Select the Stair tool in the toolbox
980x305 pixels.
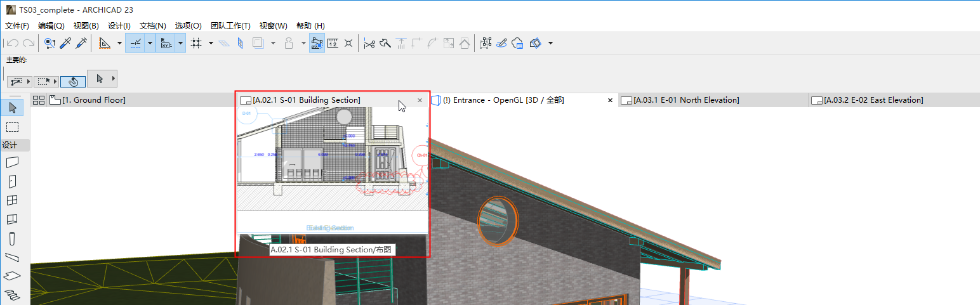(12, 294)
